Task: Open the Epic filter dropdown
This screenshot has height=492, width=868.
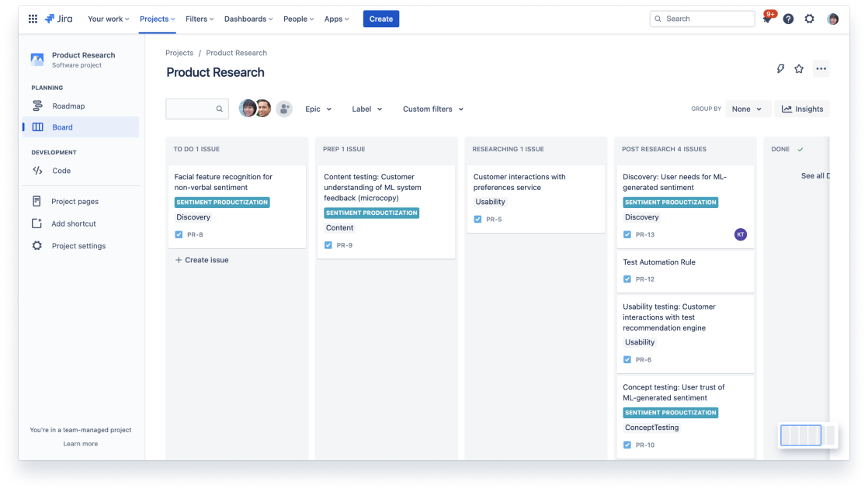Action: (x=318, y=109)
